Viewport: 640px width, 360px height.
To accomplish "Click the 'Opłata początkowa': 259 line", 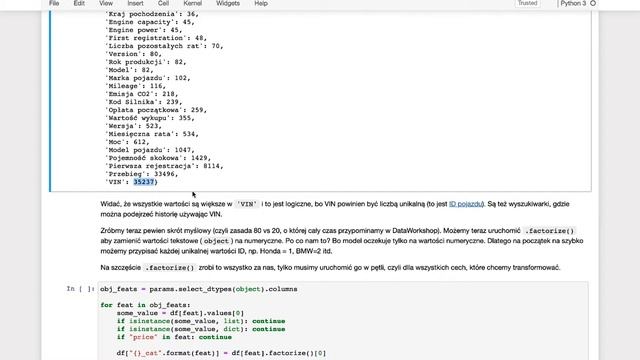I will coord(156,110).
